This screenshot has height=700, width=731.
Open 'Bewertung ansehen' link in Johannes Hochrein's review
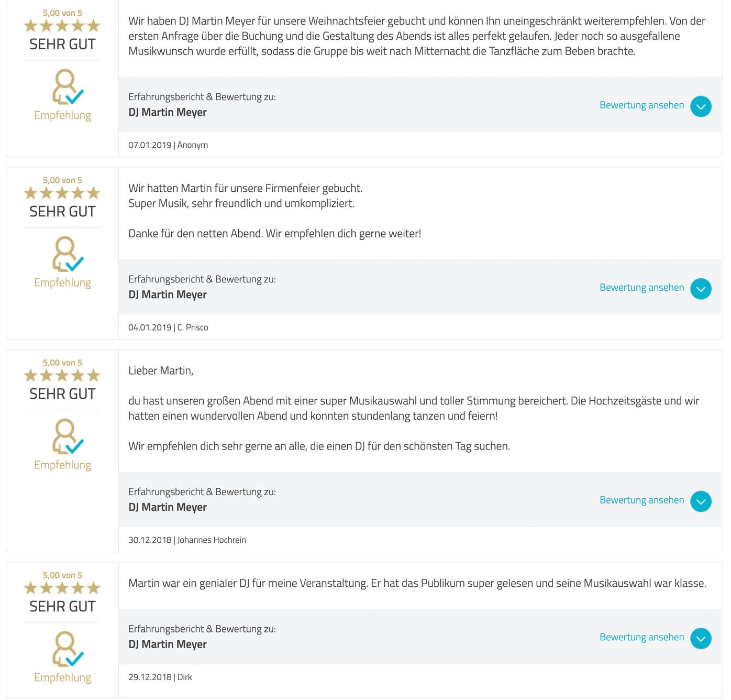641,500
